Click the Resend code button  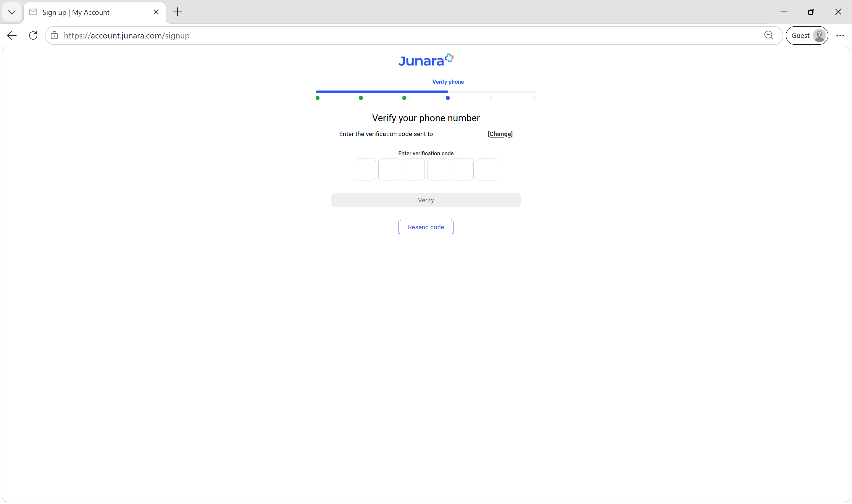pos(426,227)
